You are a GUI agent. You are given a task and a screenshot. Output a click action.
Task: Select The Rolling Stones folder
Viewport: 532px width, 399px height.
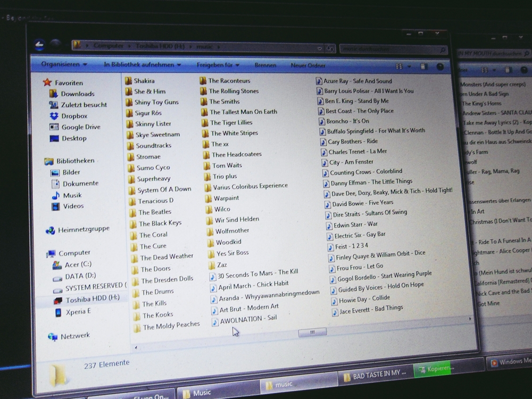pyautogui.click(x=229, y=91)
